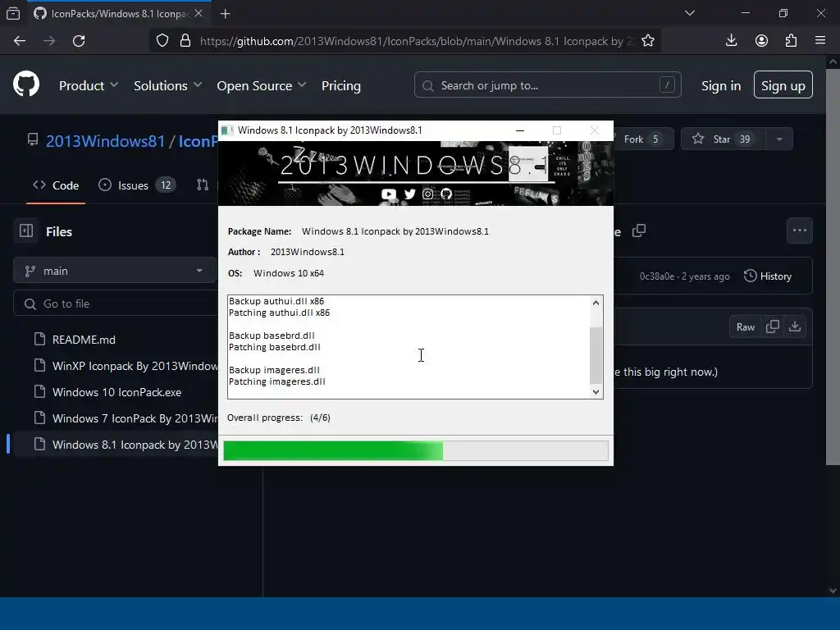Click commit hash 0c38a0e
840x630 pixels.
(657, 276)
